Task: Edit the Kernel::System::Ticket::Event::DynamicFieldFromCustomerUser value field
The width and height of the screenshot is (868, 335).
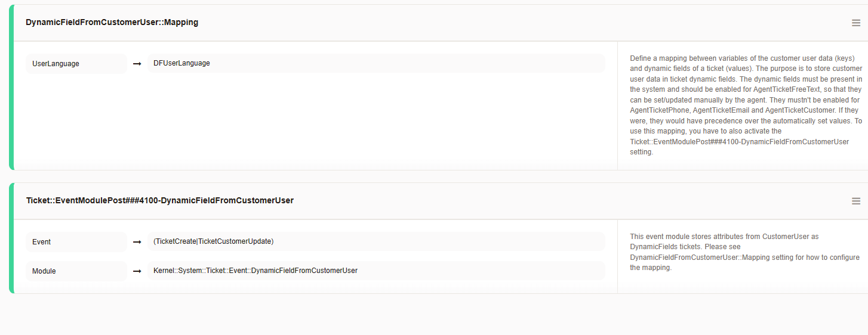Action: (376, 271)
